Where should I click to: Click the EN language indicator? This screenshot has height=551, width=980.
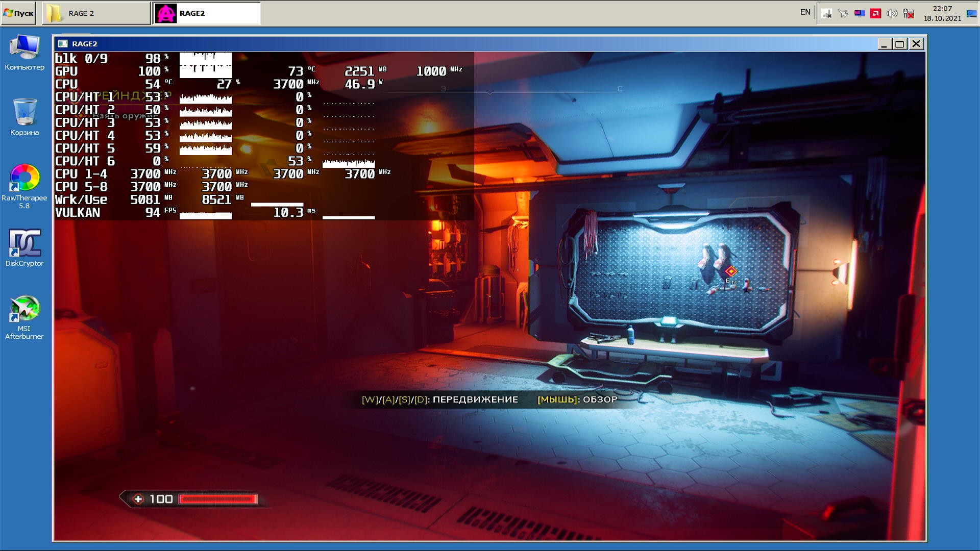tap(805, 12)
